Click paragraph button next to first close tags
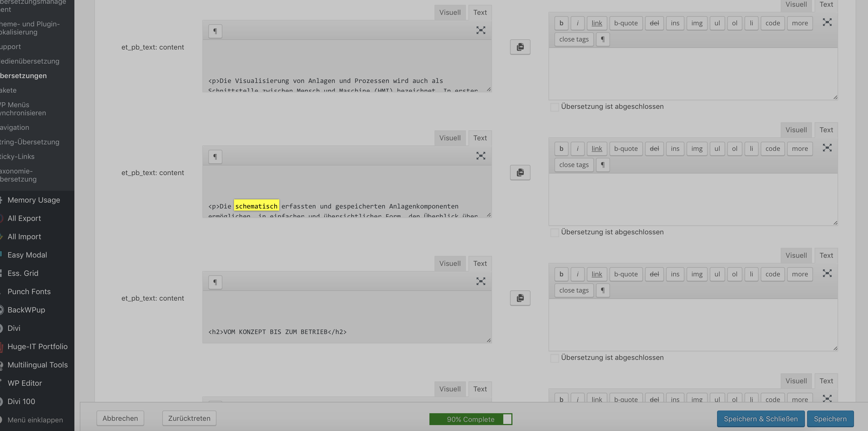 [x=602, y=39]
